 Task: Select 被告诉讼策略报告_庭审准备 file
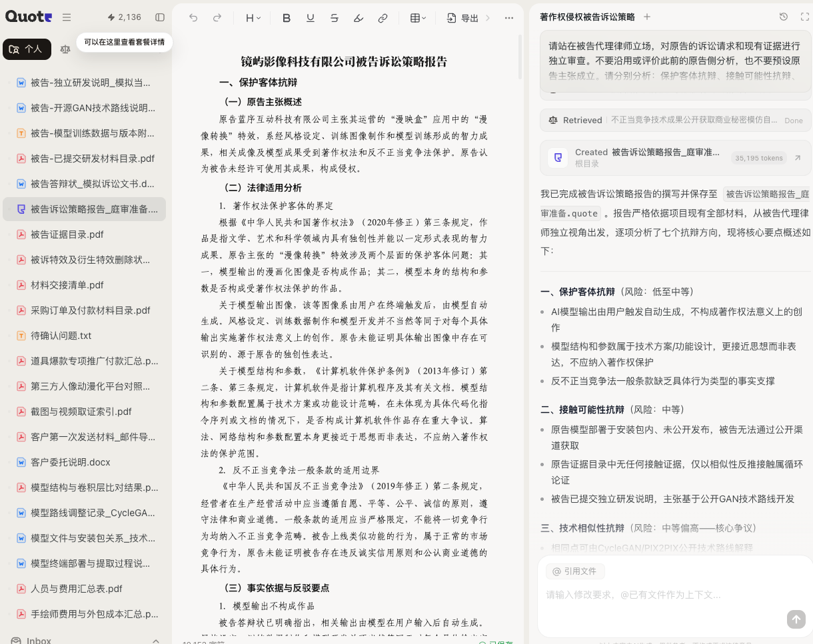[84, 209]
